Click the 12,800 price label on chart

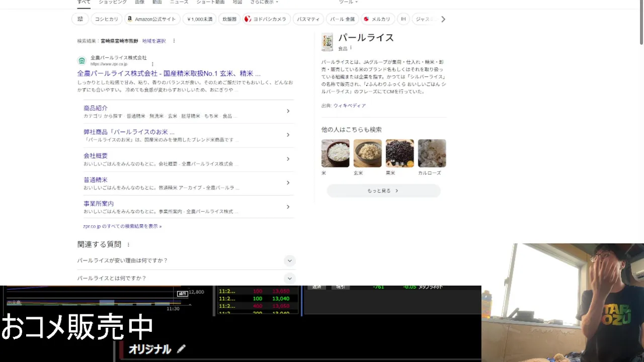tap(196, 292)
